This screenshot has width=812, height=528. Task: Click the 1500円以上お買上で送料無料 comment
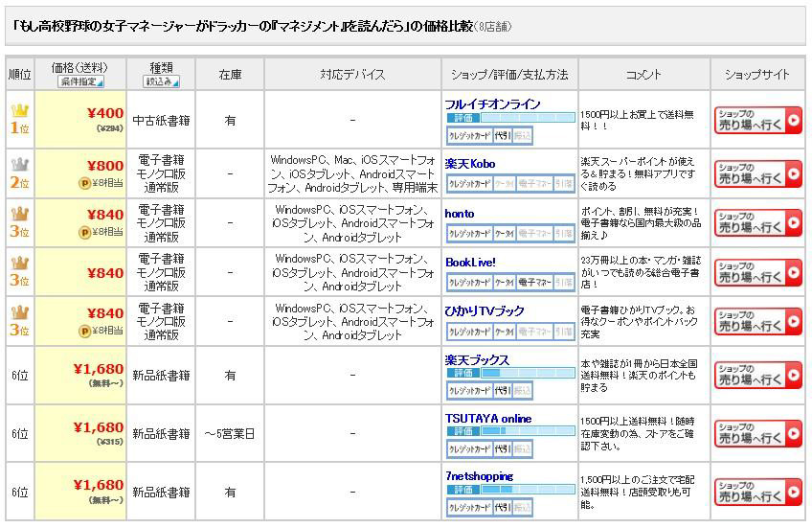pyautogui.click(x=637, y=120)
